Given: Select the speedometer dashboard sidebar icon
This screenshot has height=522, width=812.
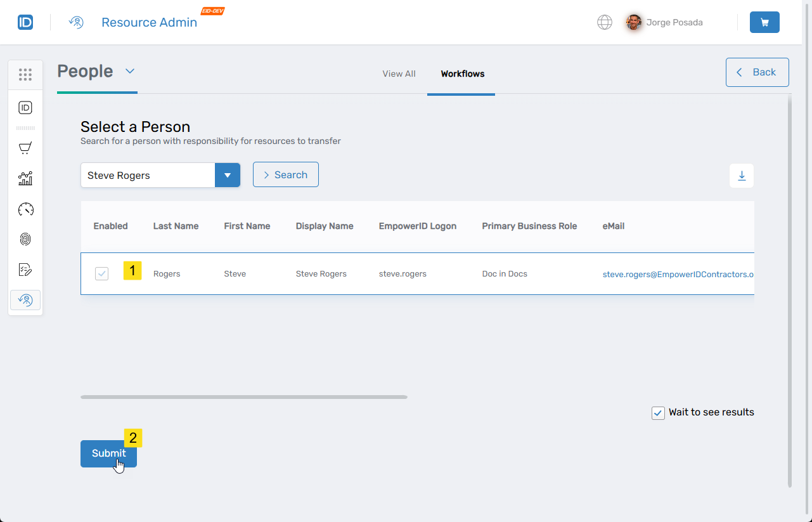Looking at the screenshot, I should [x=25, y=209].
